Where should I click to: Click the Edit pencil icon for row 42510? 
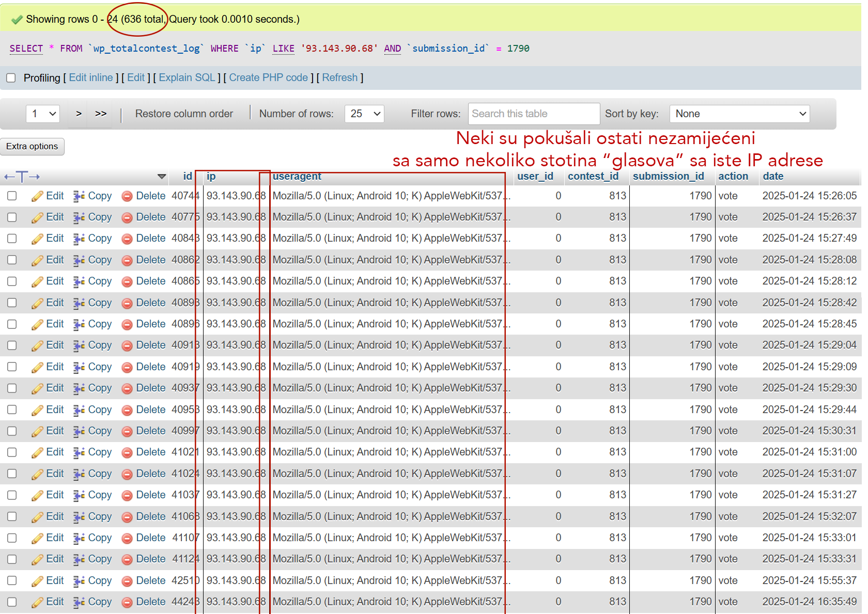pos(37,581)
